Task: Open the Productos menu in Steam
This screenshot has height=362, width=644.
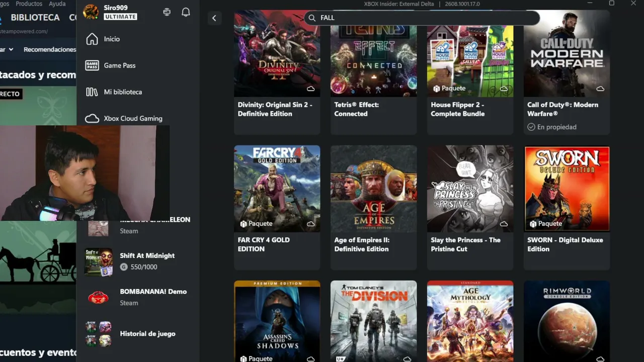Action: [x=29, y=4]
